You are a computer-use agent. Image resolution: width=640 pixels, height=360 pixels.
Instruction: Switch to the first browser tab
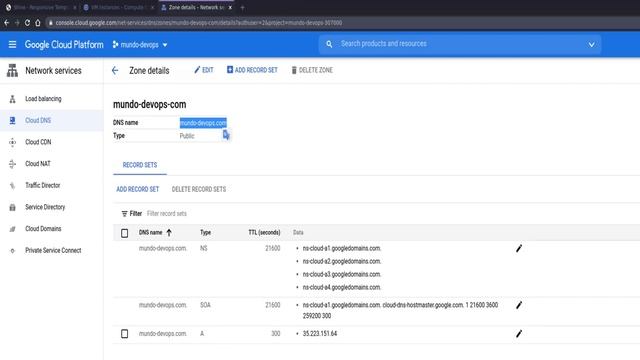pyautogui.click(x=41, y=7)
